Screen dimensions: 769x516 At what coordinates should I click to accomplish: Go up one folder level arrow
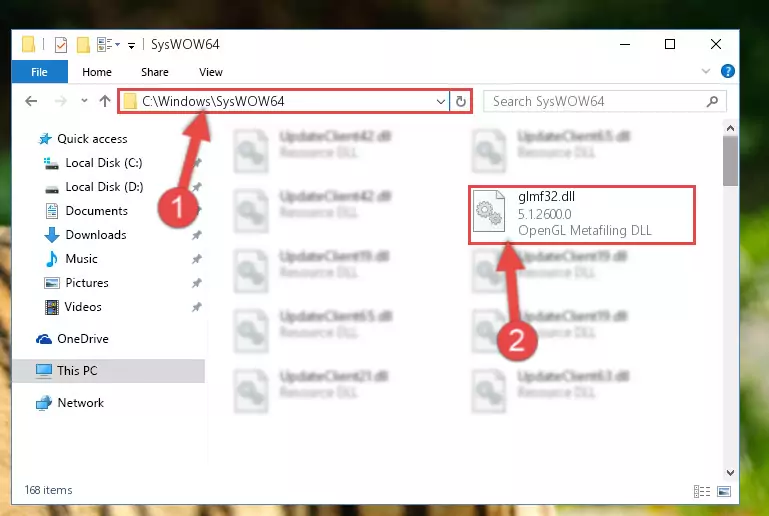(104, 101)
